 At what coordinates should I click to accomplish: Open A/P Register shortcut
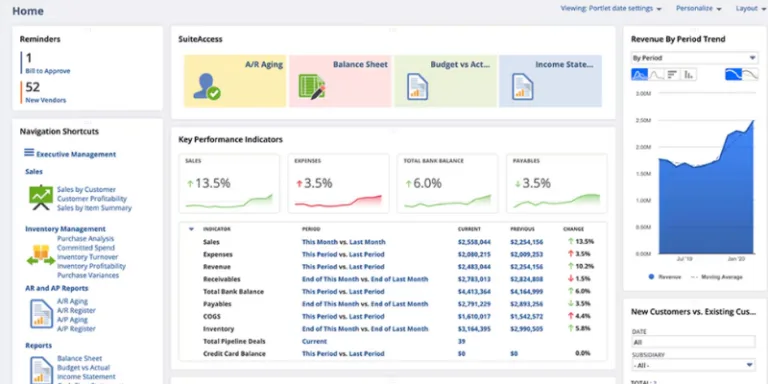(76, 329)
